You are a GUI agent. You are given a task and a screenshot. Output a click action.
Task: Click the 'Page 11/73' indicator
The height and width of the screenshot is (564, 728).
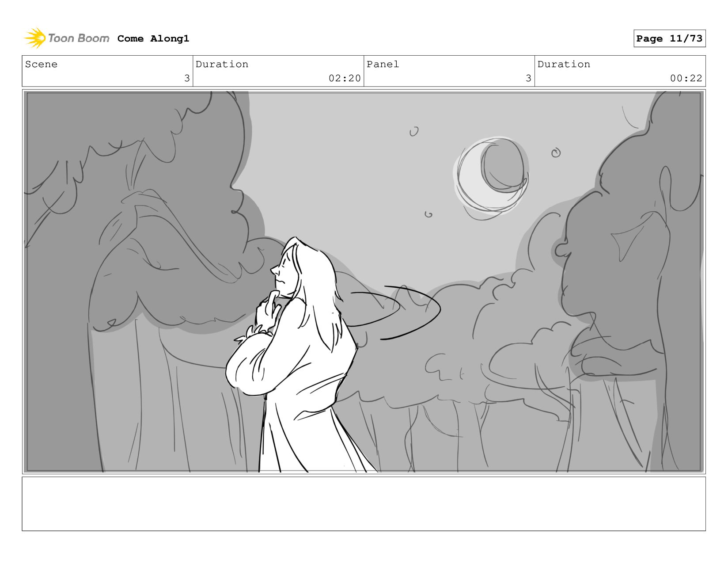click(x=669, y=38)
